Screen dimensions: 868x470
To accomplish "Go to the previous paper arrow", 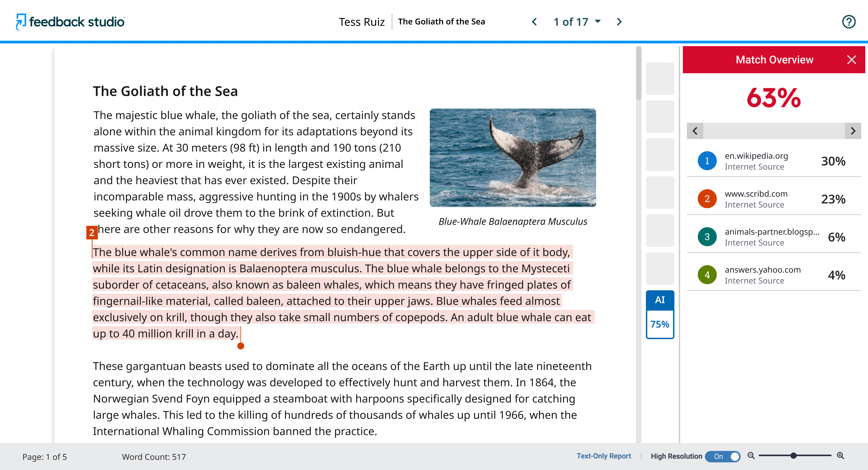I will click(x=534, y=22).
